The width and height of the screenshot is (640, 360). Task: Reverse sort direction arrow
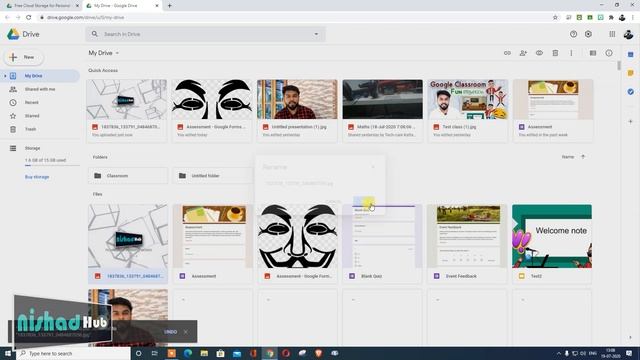pyautogui.click(x=583, y=157)
